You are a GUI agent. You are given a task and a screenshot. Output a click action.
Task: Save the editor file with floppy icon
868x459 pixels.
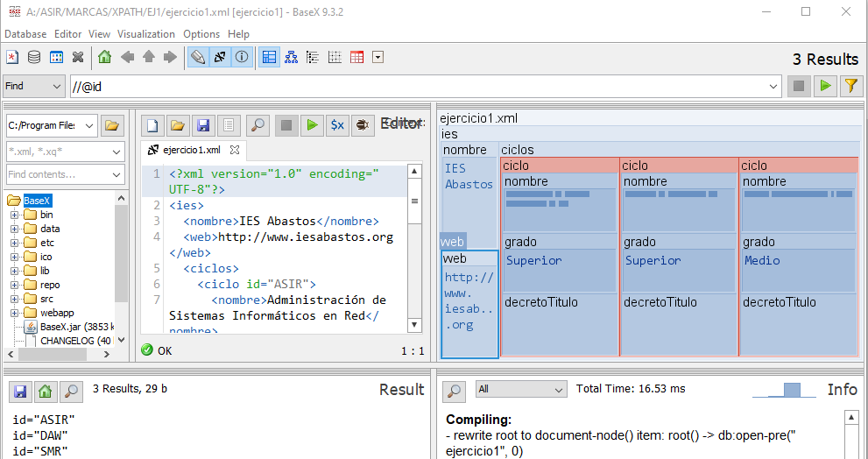(202, 125)
